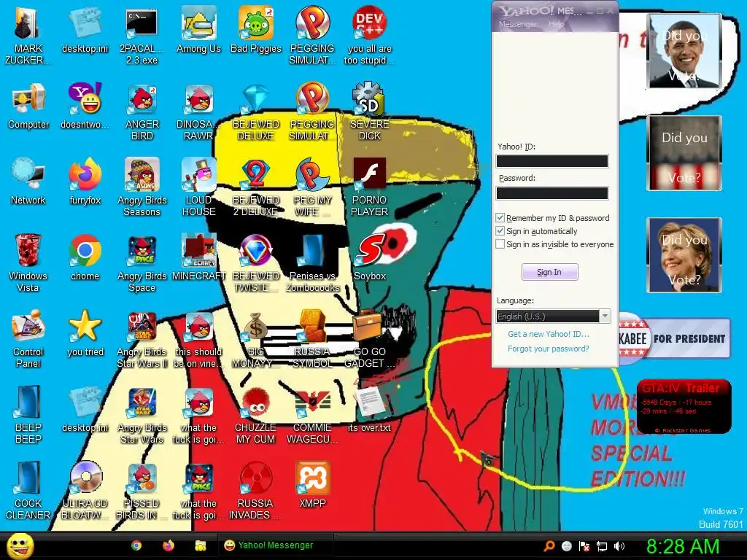Focus the Password input field
This screenshot has height=560, width=747.
tap(552, 192)
